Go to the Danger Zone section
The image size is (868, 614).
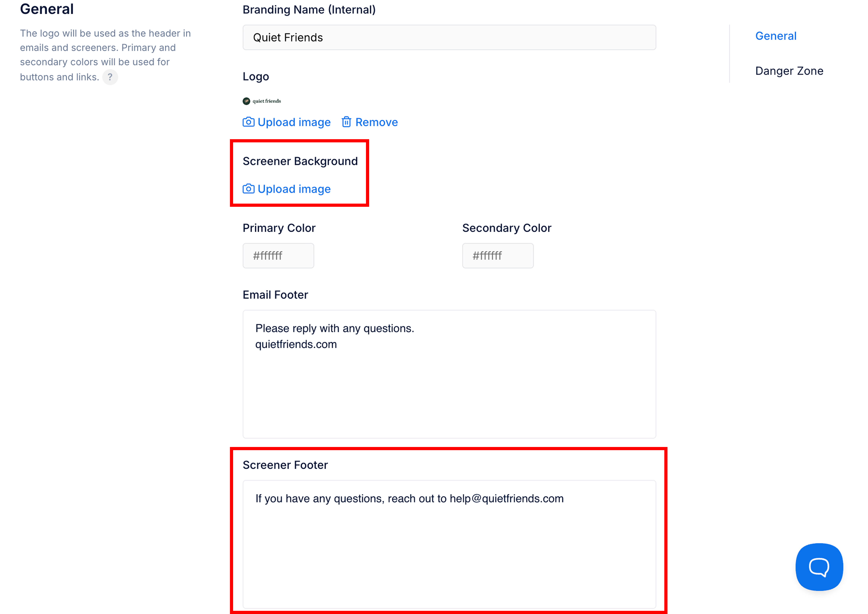(x=789, y=71)
